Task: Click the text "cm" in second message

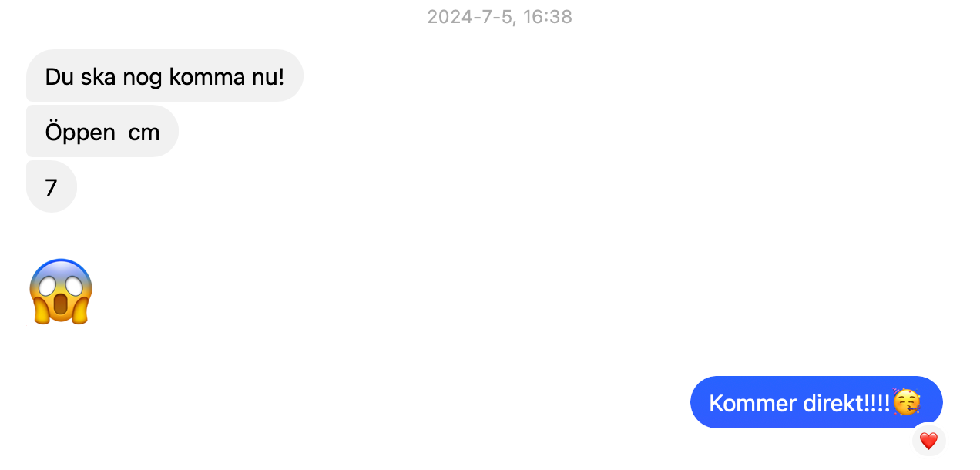Action: [x=144, y=132]
